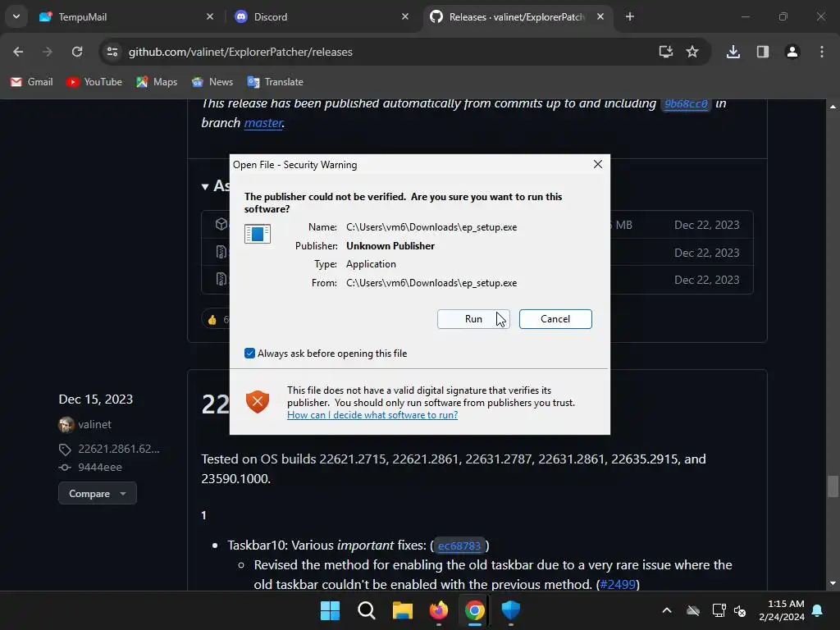Open tag 22621.2861.62... link
This screenshot has width=840, height=630.
118,449
